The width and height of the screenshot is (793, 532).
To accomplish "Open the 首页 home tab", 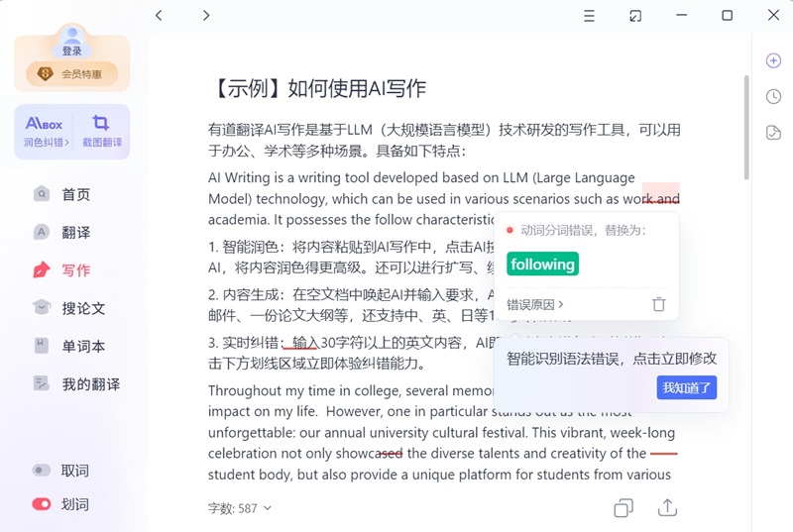I will 75,195.
